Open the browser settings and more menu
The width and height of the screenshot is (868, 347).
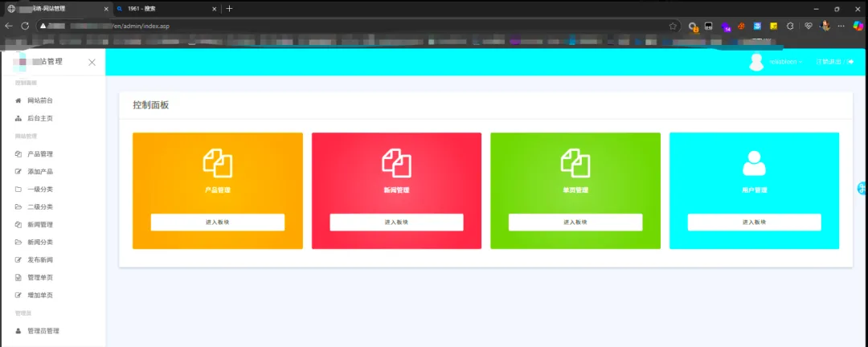coord(841,26)
